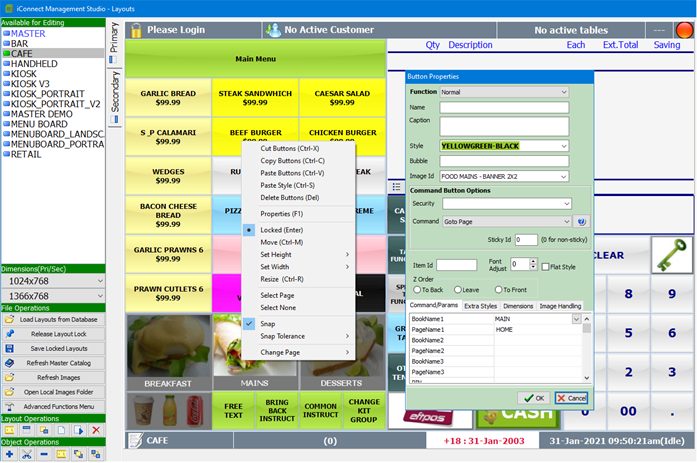Click the scissors cut icon in Object Operations

[27, 454]
